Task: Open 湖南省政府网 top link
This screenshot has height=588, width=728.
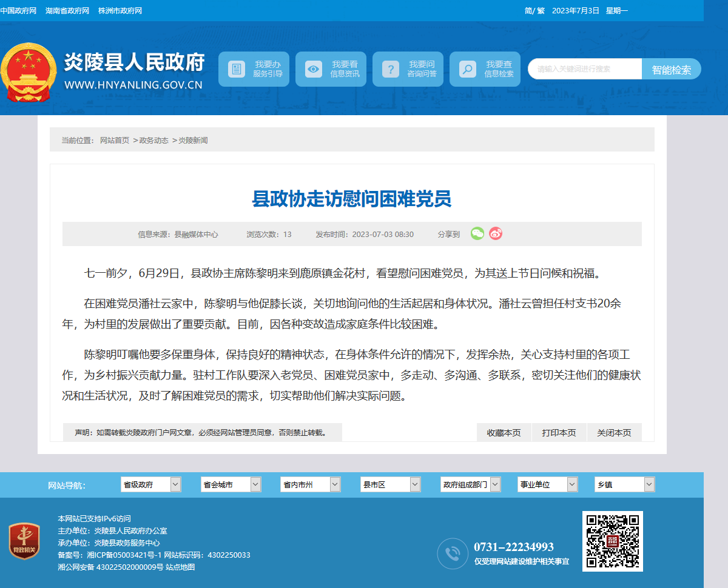Action: pyautogui.click(x=67, y=11)
